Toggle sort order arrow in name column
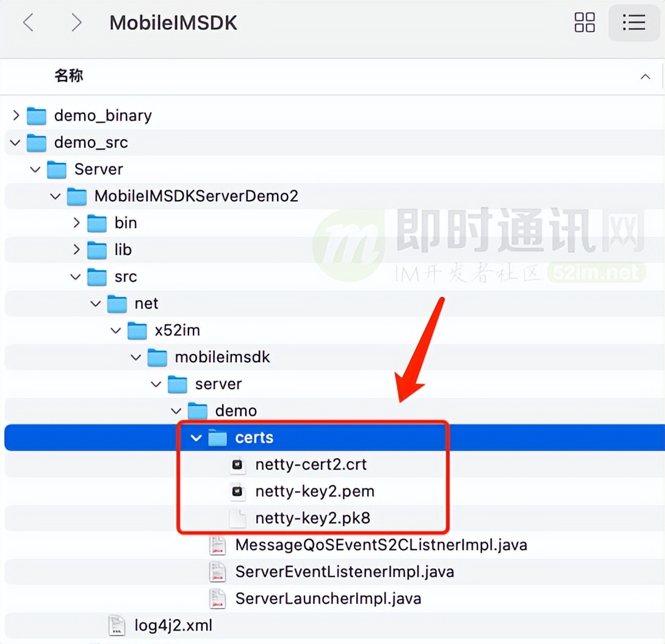Screen dimensions: 665x644 point(645,77)
